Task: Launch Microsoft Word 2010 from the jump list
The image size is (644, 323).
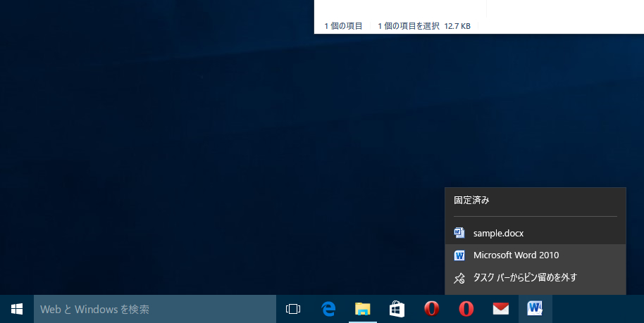Action: (x=535, y=255)
